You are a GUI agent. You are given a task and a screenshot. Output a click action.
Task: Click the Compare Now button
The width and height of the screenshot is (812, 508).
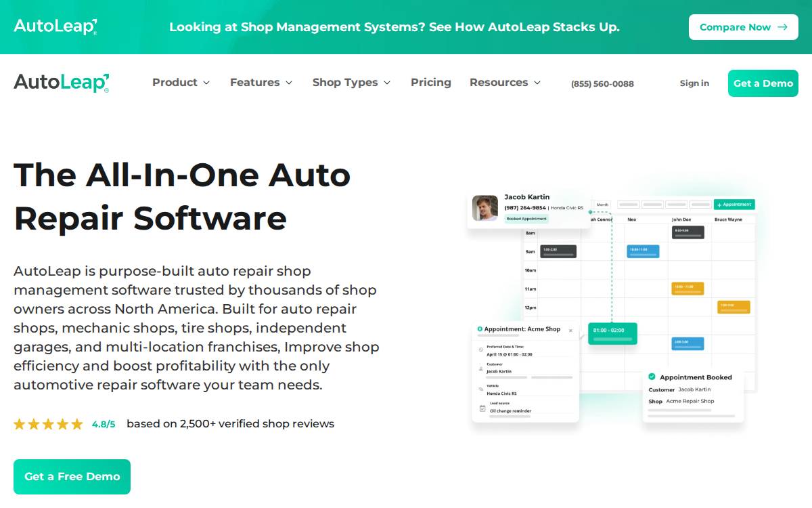(x=743, y=27)
